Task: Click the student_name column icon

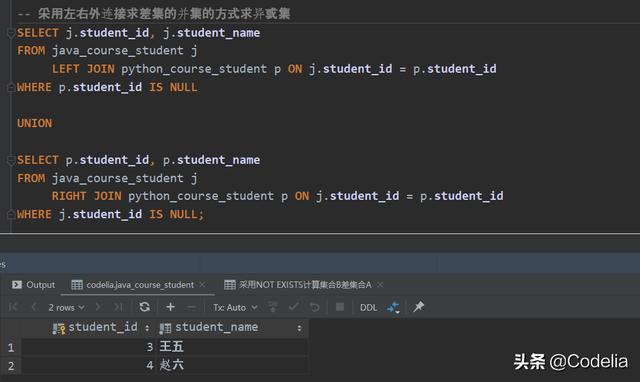Action: [x=165, y=329]
